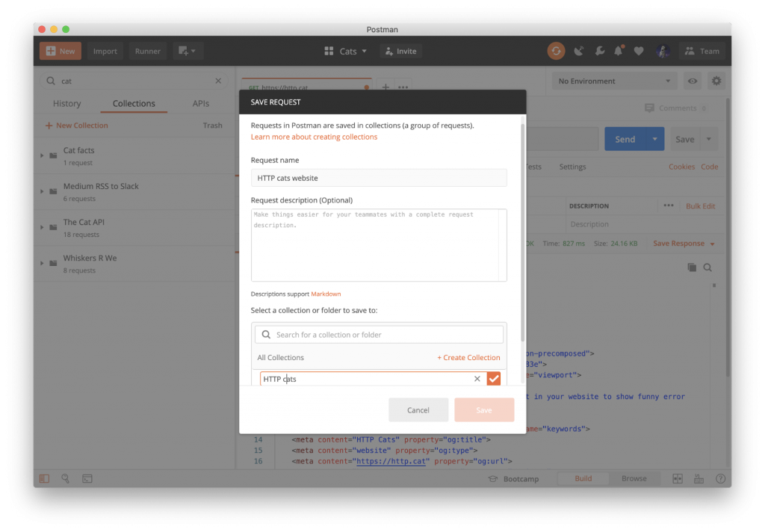Switch to the APIs tab
This screenshot has height=532, width=765.
click(x=200, y=103)
